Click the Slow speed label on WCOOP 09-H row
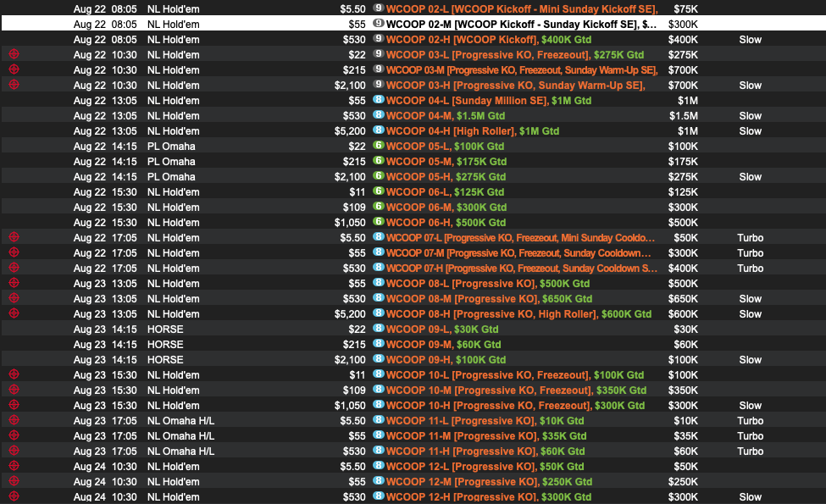This screenshot has width=826, height=504. click(x=750, y=360)
